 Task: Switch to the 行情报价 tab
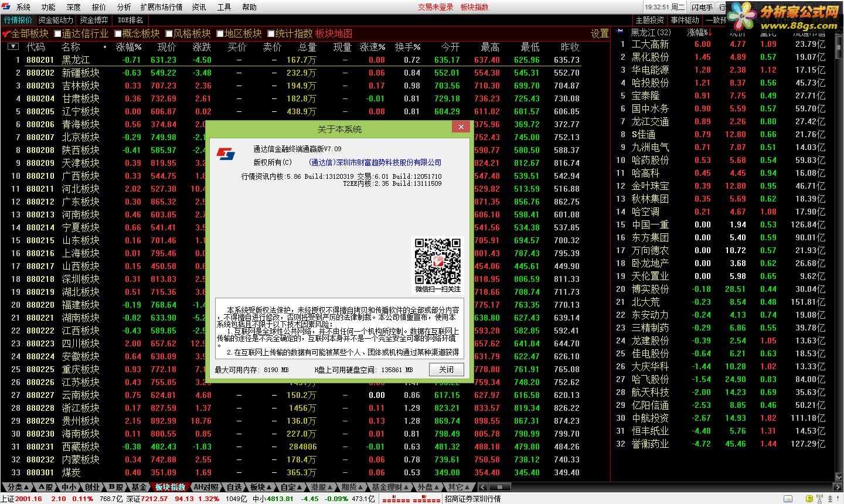click(18, 20)
